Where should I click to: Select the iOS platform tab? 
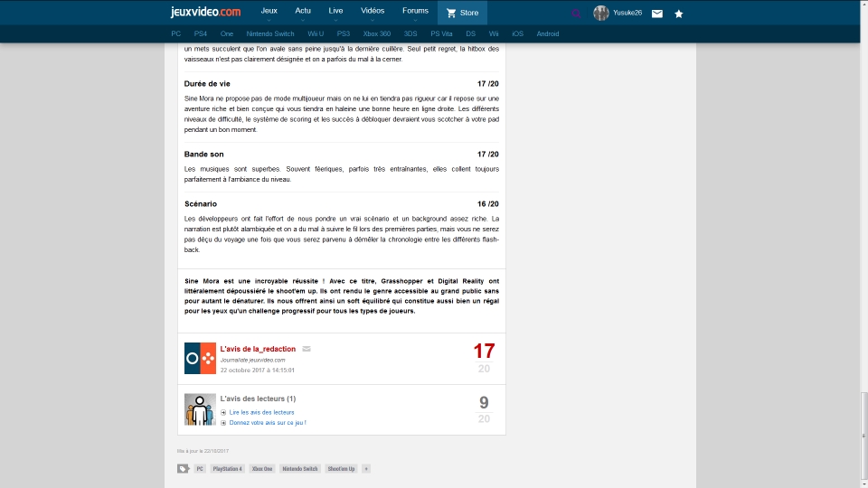coord(517,33)
